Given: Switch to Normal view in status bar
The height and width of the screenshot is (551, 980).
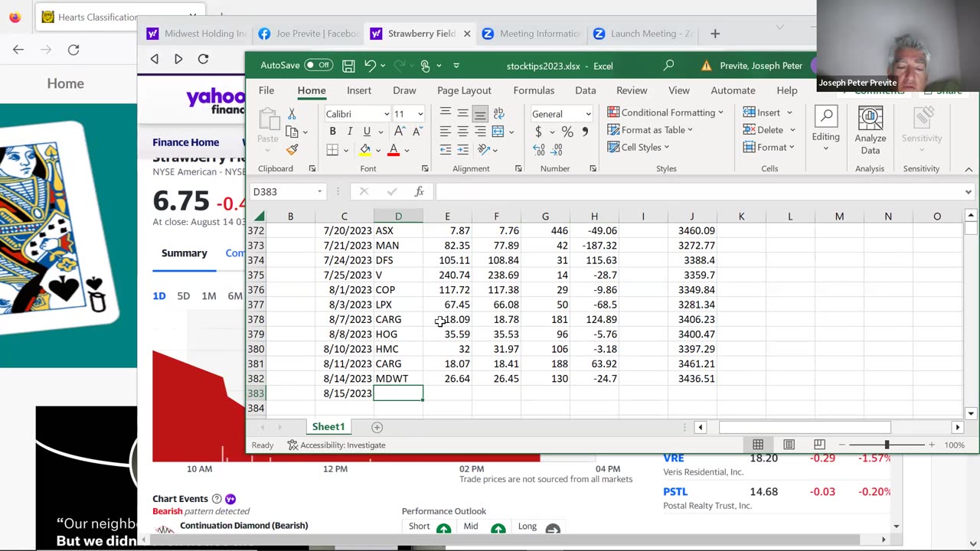Looking at the screenshot, I should coord(758,445).
